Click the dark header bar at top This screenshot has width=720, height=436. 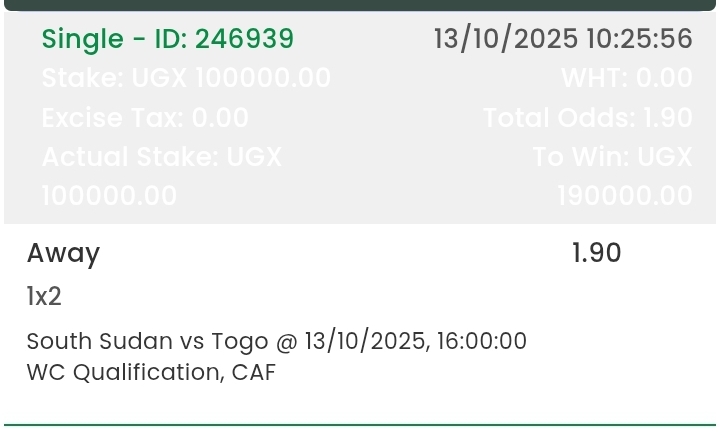[360, 5]
